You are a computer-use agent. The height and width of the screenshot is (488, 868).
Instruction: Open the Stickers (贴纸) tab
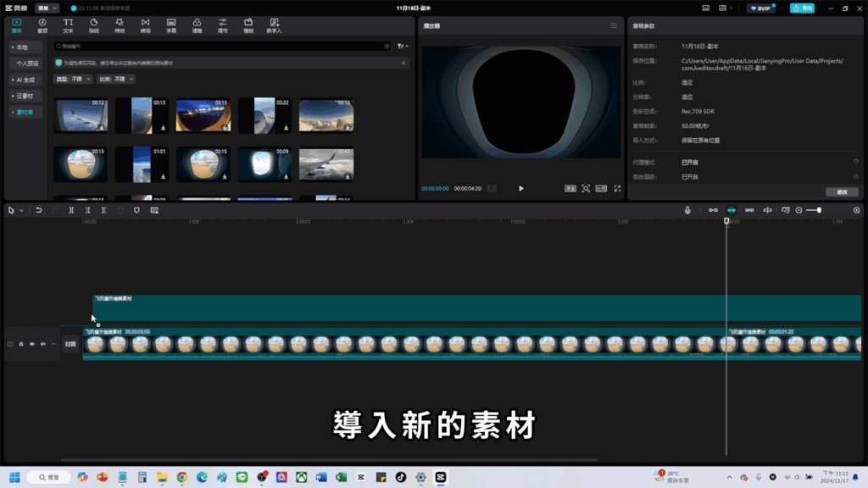(x=93, y=25)
